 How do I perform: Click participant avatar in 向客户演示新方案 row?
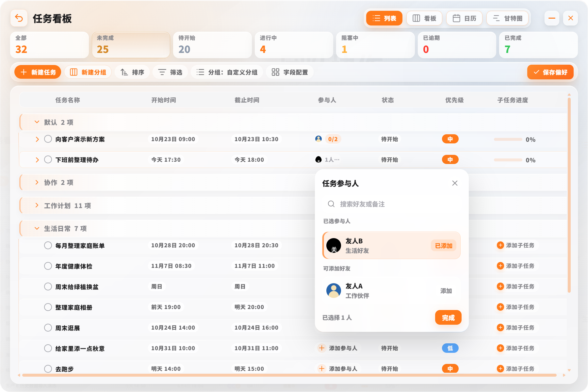[318, 139]
